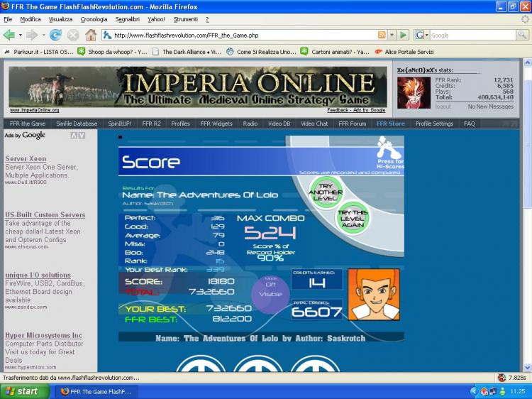Click the FFR The Game taskbar button
Screen dimensions: 532x399
[96, 391]
